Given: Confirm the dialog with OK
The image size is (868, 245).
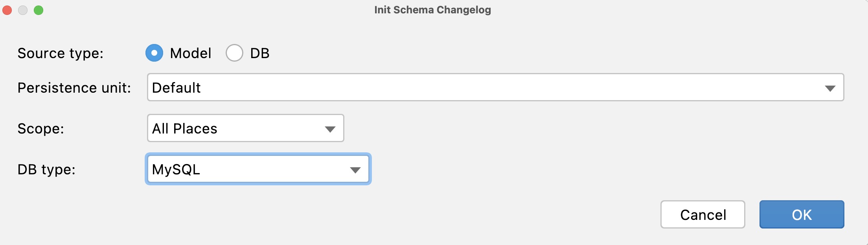Looking at the screenshot, I should pos(801,214).
